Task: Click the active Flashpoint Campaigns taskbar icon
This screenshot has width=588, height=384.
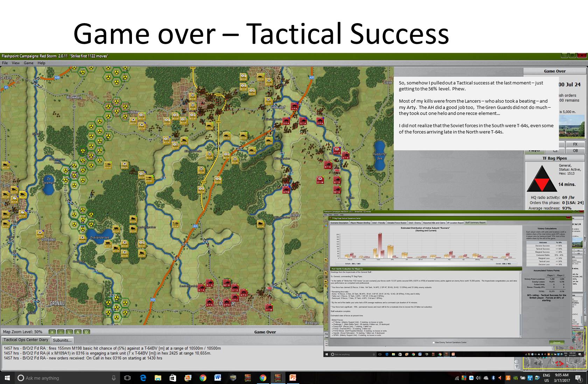Action: (278, 378)
